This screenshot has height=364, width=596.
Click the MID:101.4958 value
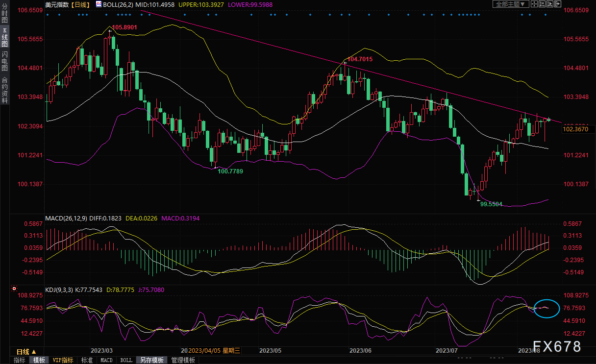pos(155,4)
